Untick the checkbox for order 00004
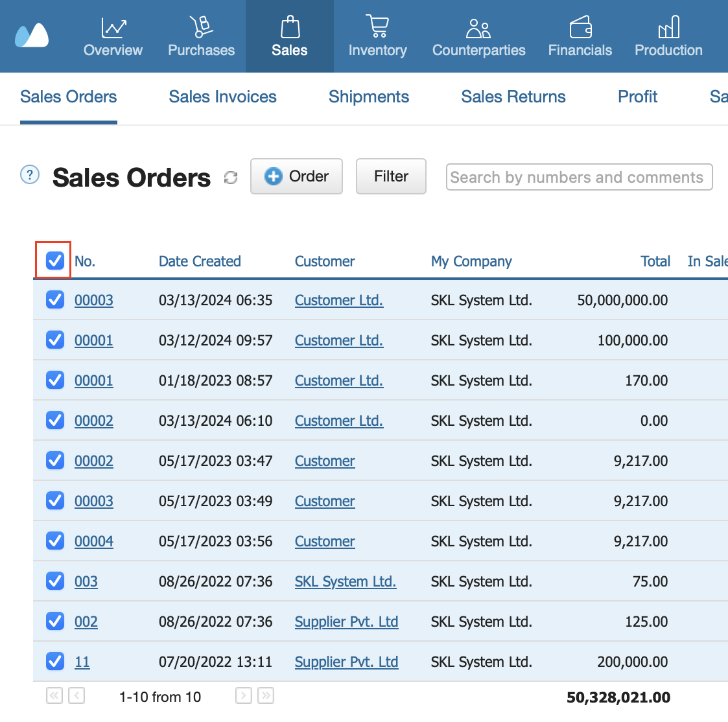Screen dimensions: 728x722 (x=55, y=541)
